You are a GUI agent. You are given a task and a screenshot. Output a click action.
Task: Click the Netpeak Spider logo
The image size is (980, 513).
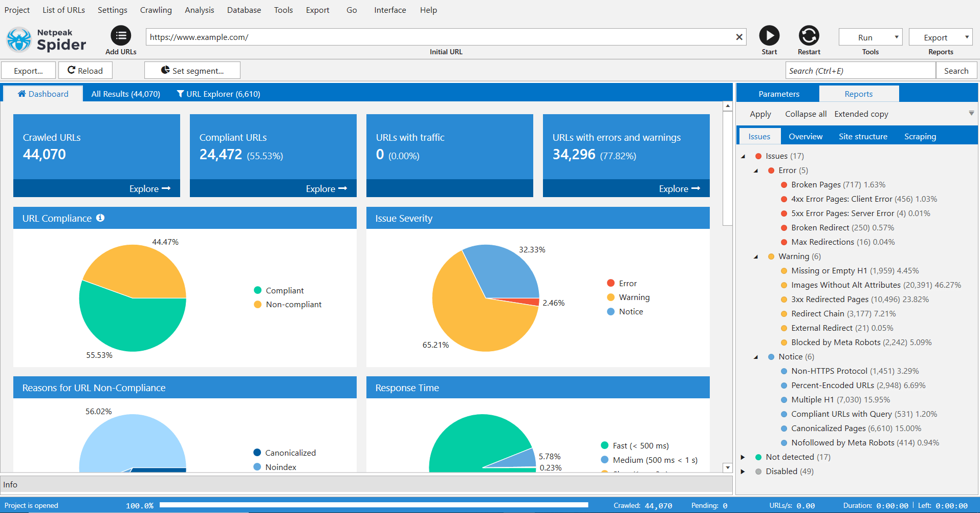(x=46, y=40)
